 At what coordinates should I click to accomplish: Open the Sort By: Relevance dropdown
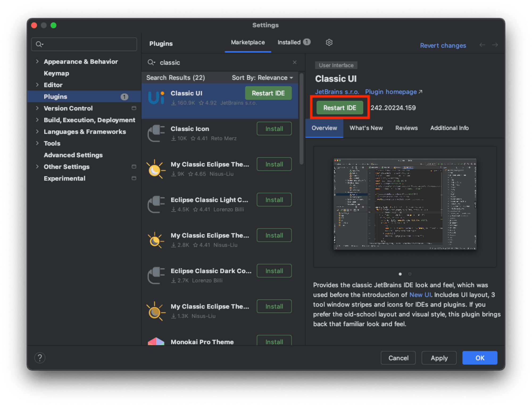[x=262, y=77]
